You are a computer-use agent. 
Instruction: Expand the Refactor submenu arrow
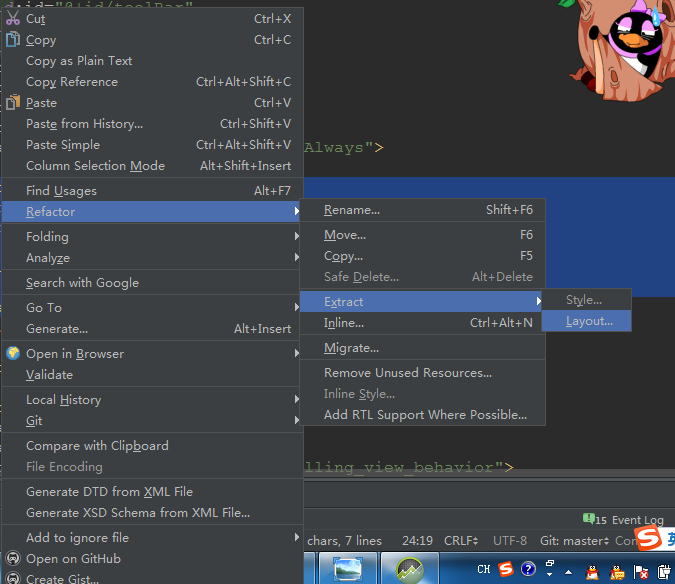point(296,211)
